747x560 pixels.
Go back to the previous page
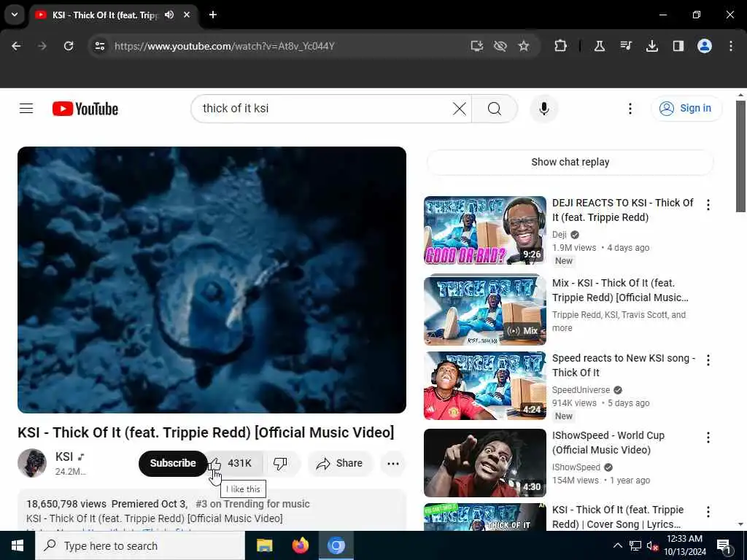16,46
